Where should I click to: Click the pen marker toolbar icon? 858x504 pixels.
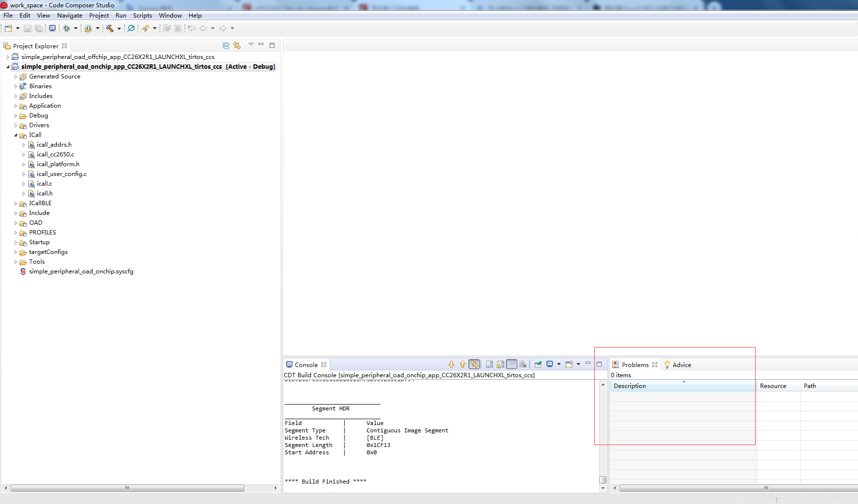(x=145, y=28)
